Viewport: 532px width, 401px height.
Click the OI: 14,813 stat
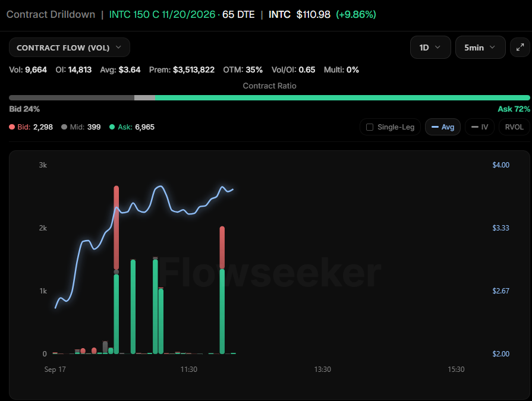(74, 70)
